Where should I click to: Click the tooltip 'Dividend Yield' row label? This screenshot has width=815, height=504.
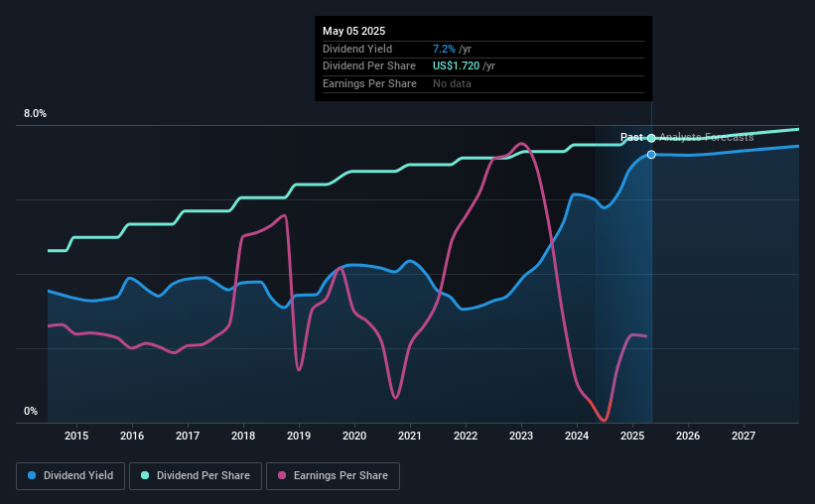(357, 49)
